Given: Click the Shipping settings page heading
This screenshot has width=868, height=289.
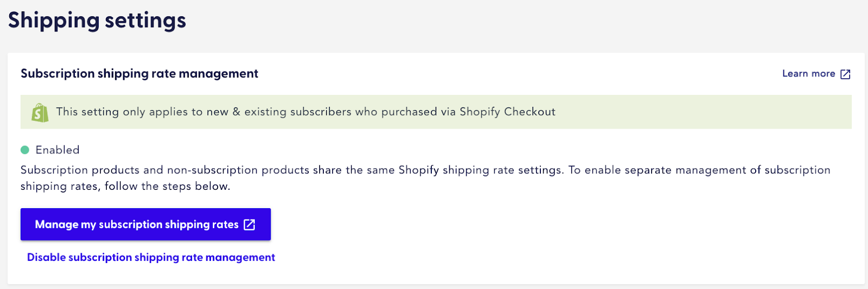Looking at the screenshot, I should [97, 21].
